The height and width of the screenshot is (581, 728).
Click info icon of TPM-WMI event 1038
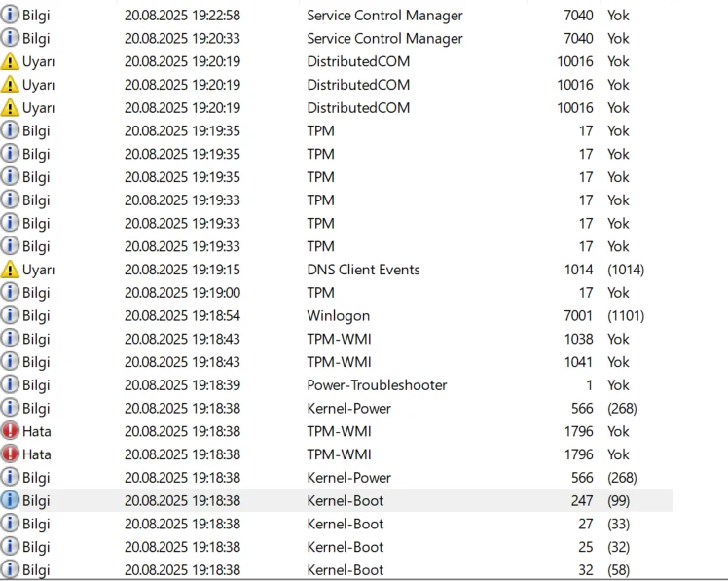(10, 339)
